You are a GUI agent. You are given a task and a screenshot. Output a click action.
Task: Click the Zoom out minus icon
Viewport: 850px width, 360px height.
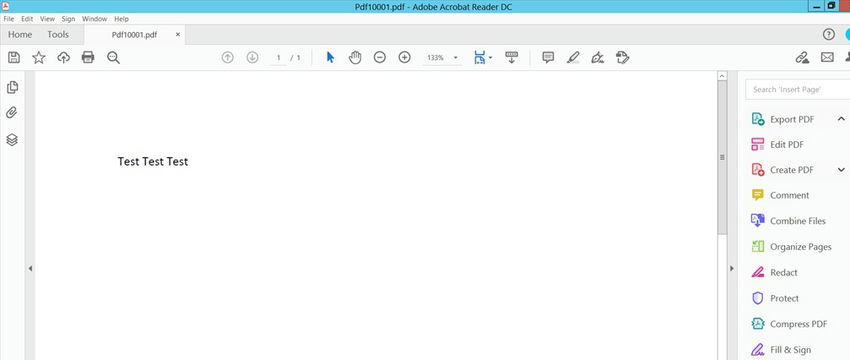[379, 57]
